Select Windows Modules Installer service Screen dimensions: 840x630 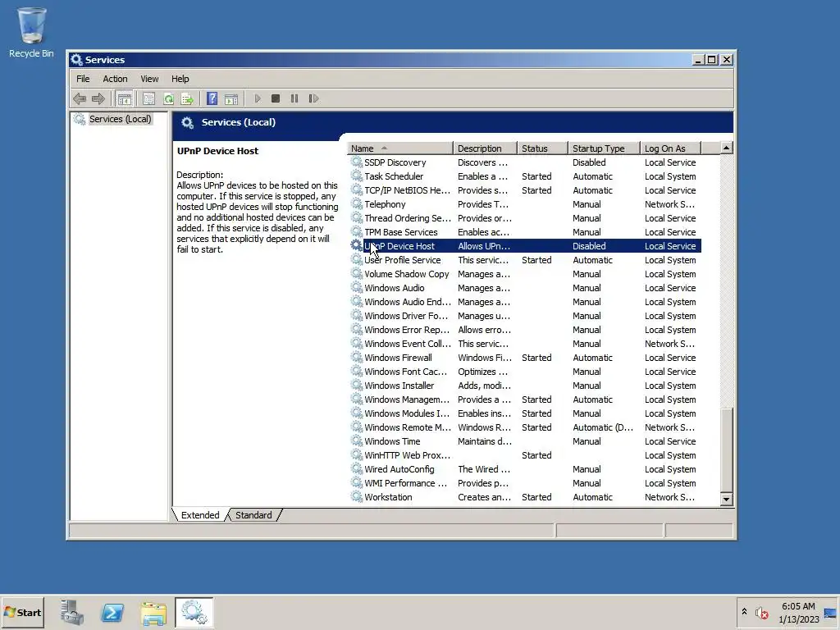(x=524, y=413)
